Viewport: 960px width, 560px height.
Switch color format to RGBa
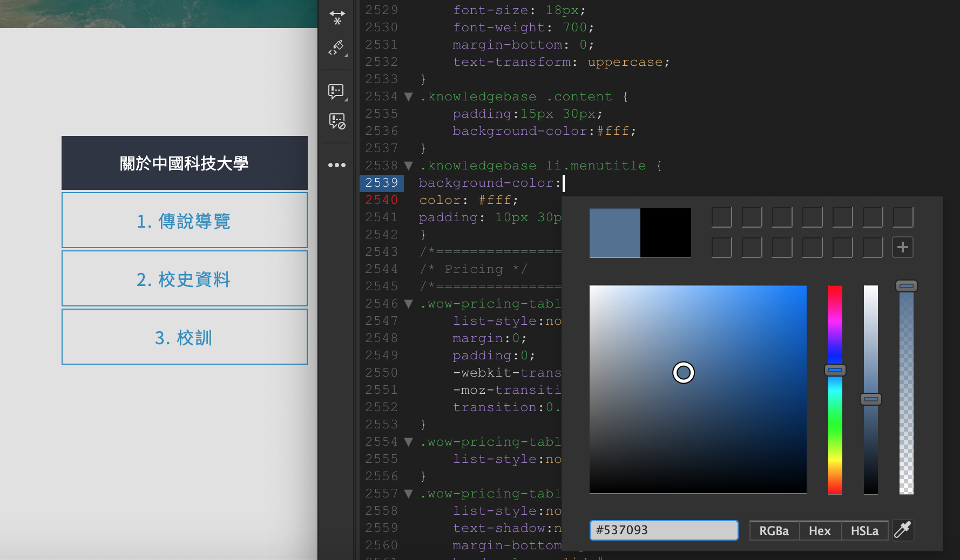click(774, 531)
